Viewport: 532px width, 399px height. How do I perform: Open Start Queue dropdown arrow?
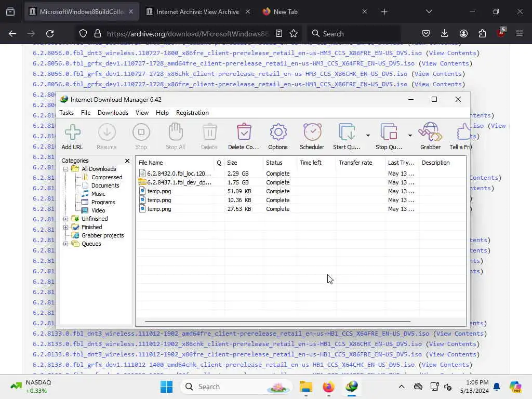tap(368, 136)
